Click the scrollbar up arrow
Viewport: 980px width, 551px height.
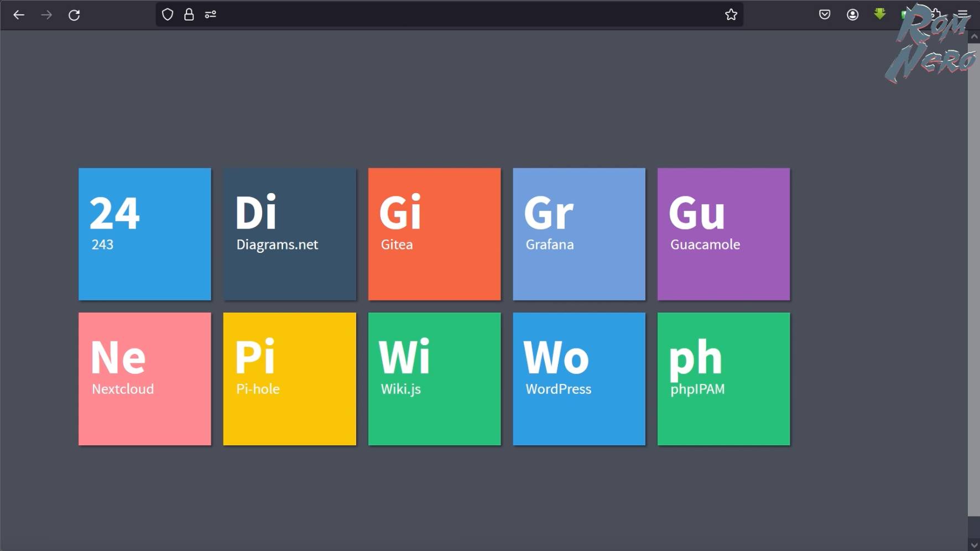click(974, 37)
